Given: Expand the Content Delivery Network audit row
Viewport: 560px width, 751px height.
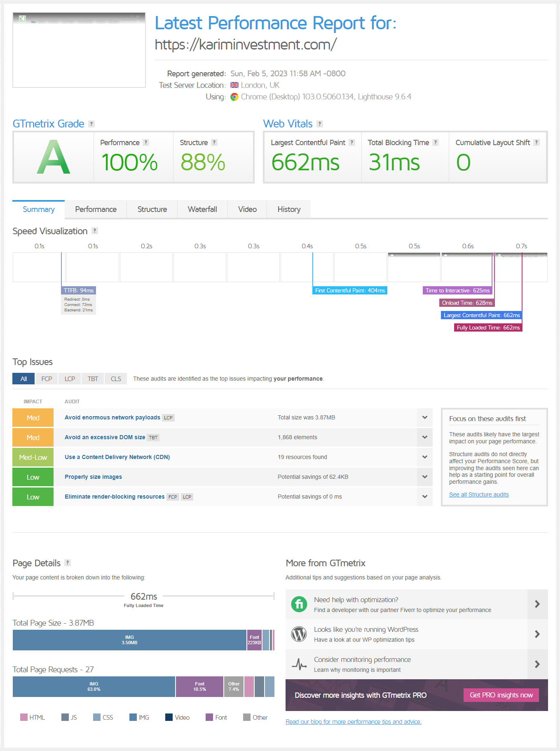Looking at the screenshot, I should pos(425,457).
